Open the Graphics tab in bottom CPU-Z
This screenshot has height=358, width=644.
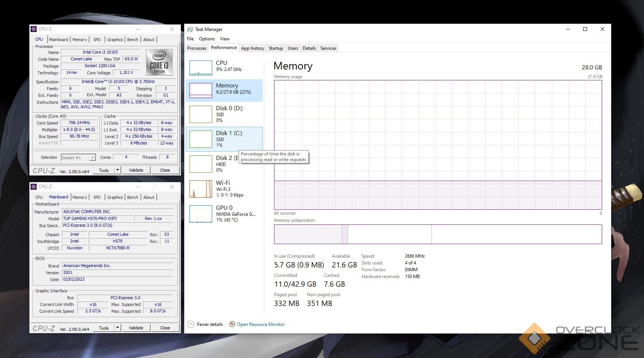pyautogui.click(x=115, y=197)
